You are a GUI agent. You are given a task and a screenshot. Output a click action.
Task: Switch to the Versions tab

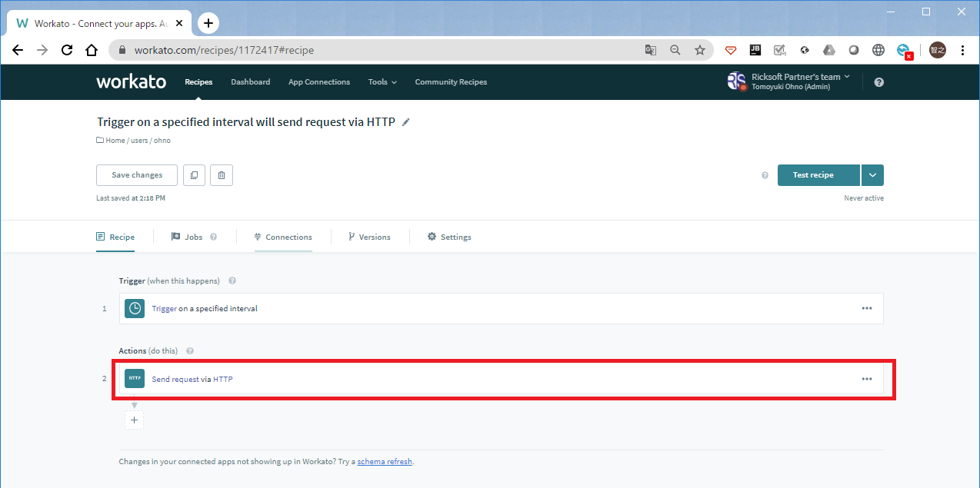click(369, 237)
